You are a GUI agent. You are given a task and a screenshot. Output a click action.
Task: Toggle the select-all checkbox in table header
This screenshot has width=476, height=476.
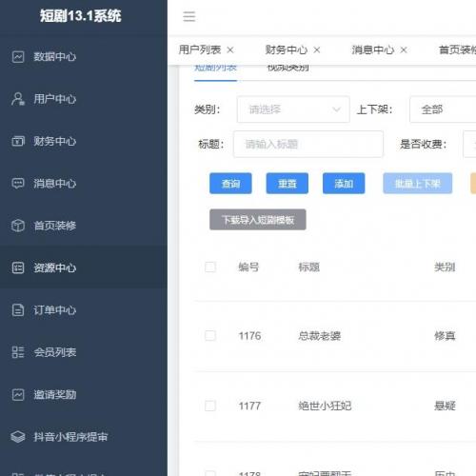(x=210, y=267)
